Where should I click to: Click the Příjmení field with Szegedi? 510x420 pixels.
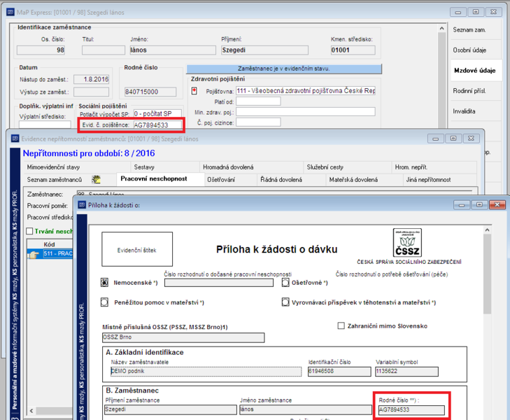pyautogui.click(x=264, y=50)
